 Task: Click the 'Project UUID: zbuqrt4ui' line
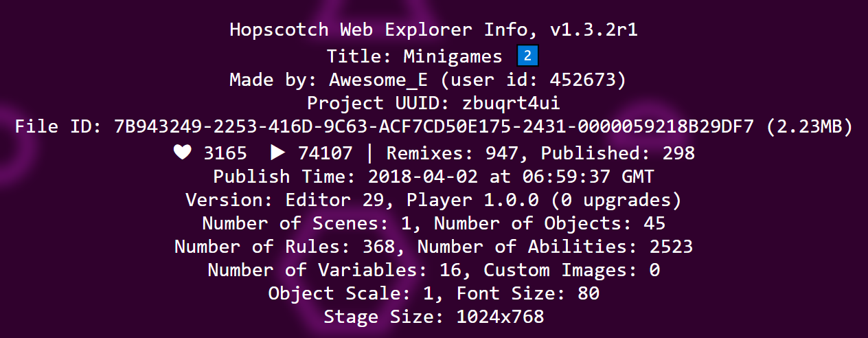point(434,104)
